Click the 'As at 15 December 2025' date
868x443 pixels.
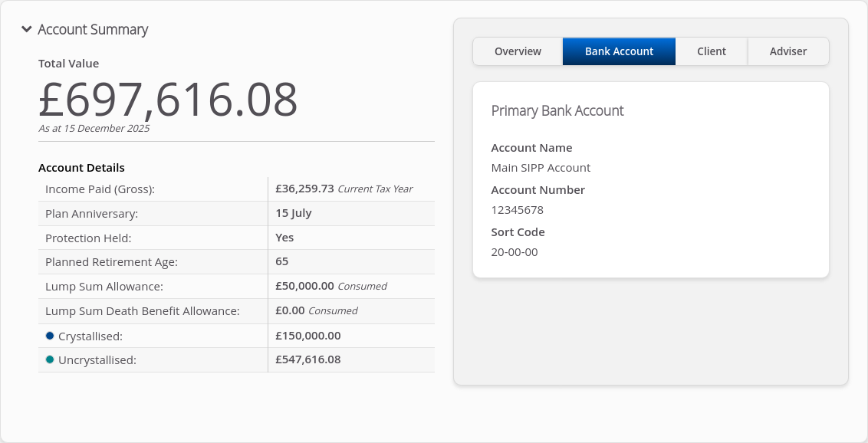tap(94, 128)
